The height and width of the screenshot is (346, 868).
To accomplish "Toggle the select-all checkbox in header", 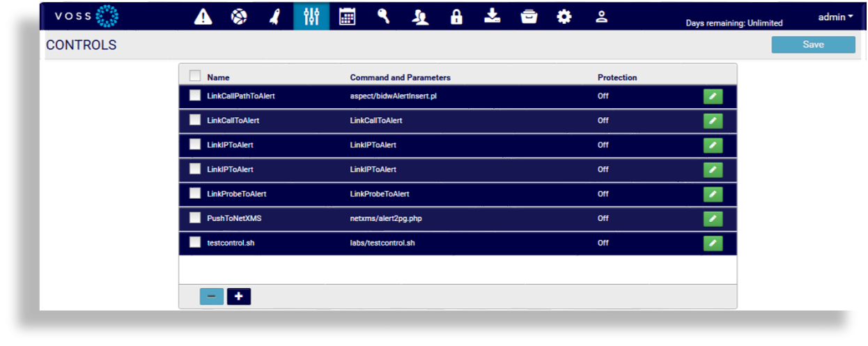I will 195,76.
